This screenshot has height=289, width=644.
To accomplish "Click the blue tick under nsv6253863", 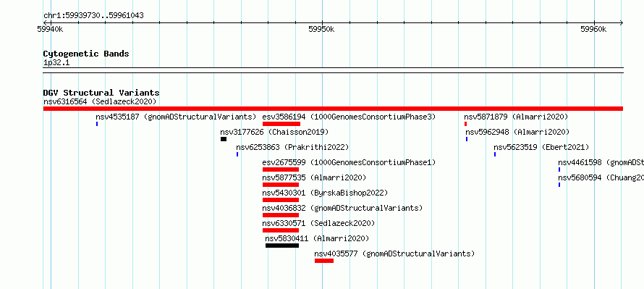I will click(x=237, y=154).
